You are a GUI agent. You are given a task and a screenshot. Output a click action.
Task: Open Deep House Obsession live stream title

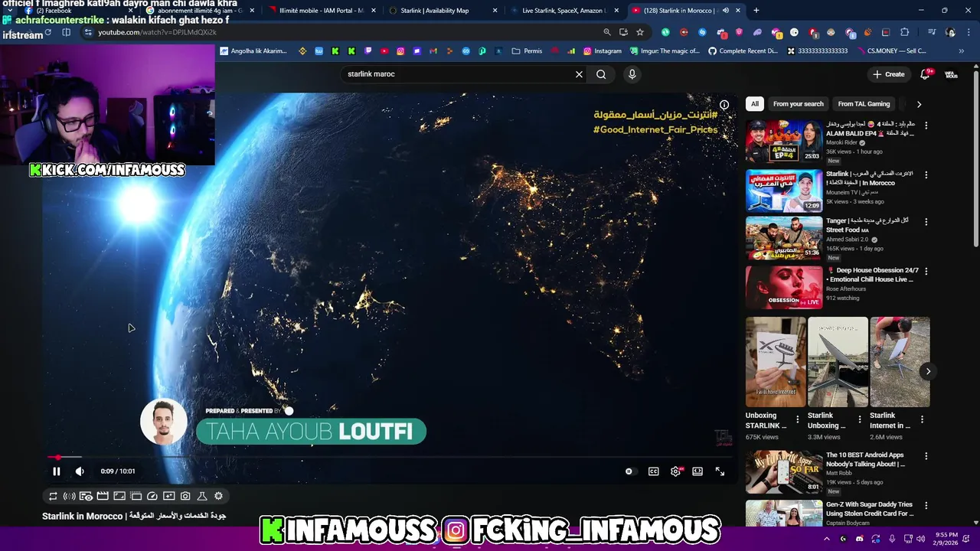point(872,275)
